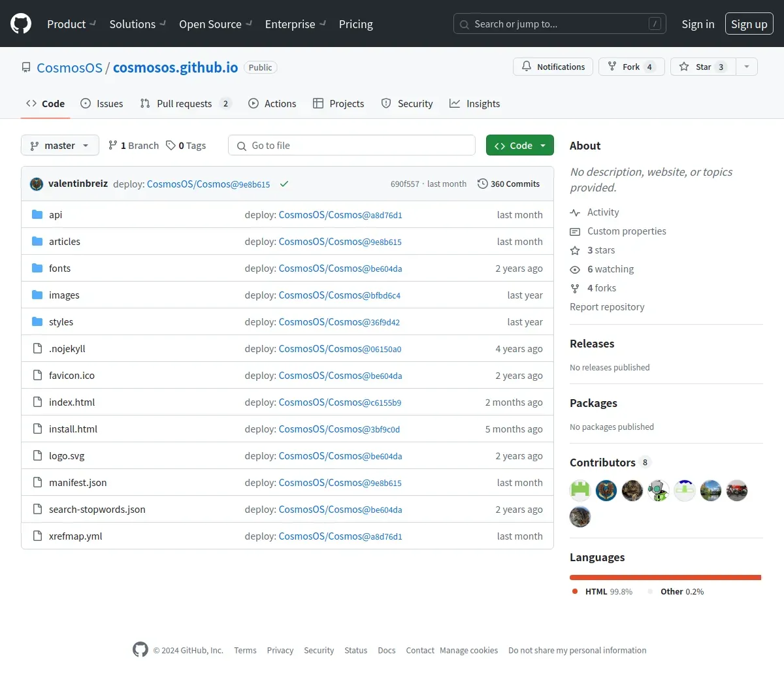Open the Insights tab
The width and height of the screenshot is (784, 684).
pos(475,103)
